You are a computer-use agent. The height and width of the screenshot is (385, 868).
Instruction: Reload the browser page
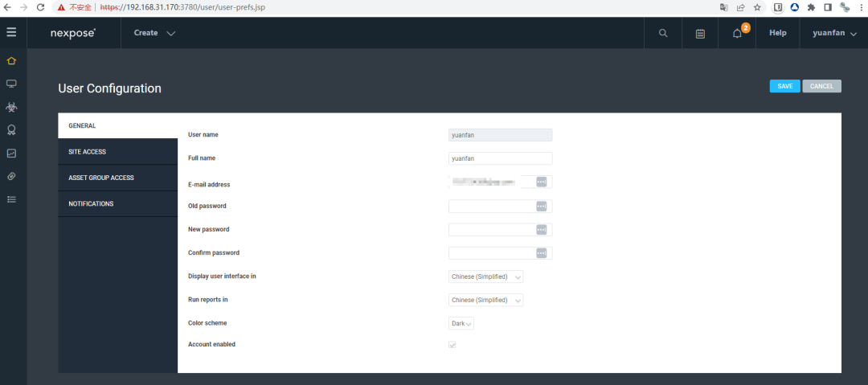pyautogui.click(x=40, y=8)
